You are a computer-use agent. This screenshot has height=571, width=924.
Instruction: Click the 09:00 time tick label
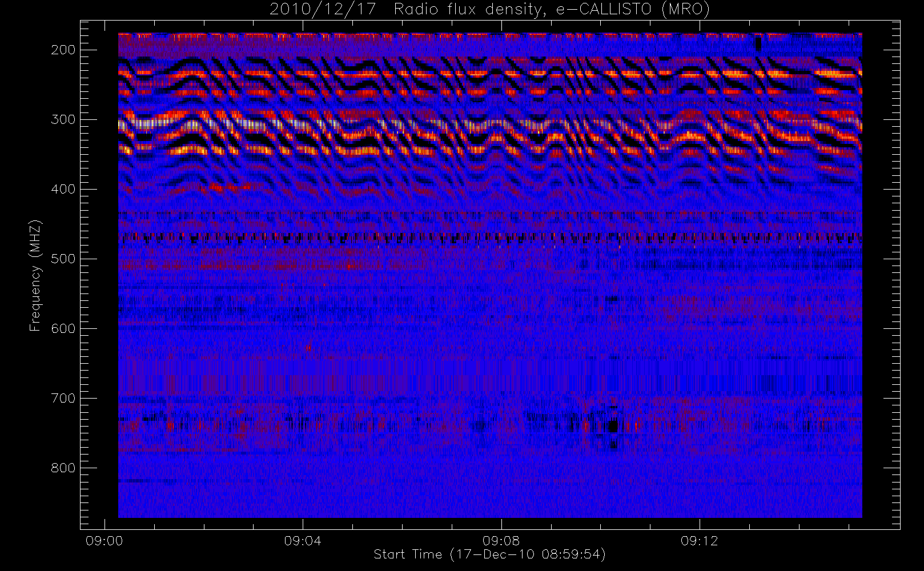click(104, 541)
